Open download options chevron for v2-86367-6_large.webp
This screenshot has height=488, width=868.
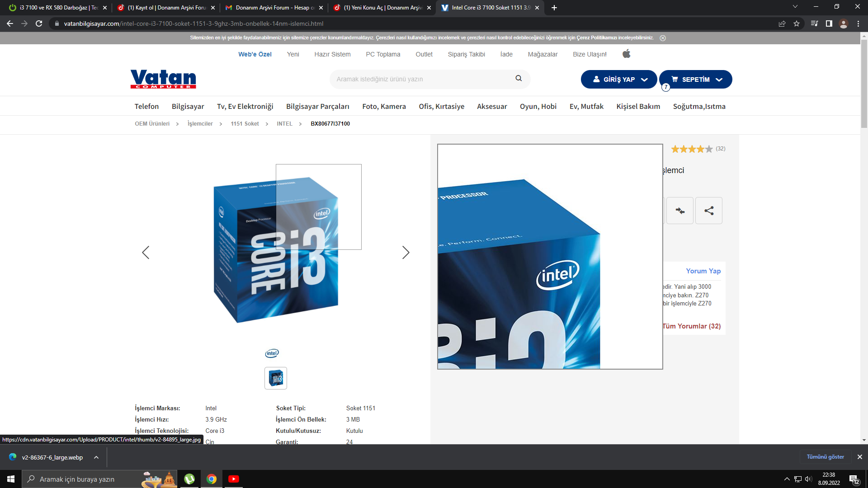click(96, 457)
